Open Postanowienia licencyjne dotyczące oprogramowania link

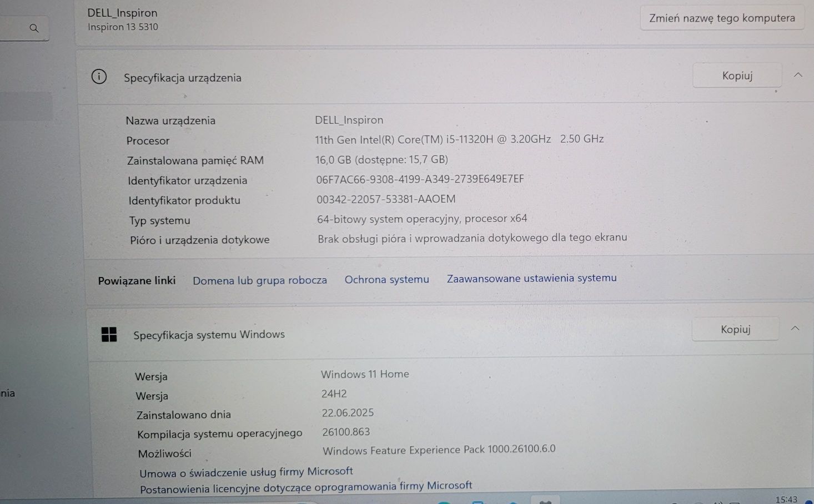(x=306, y=487)
